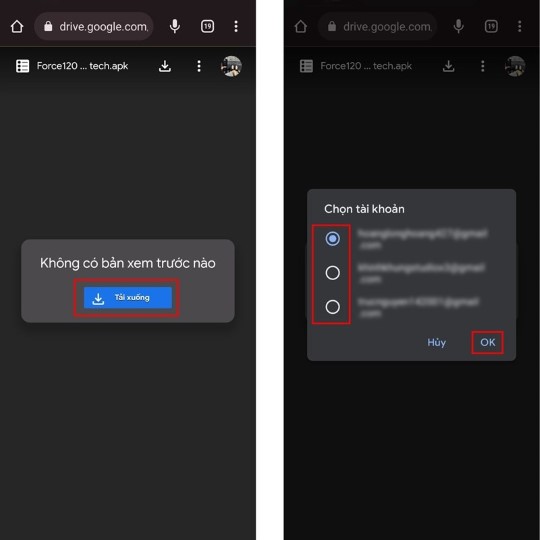The height and width of the screenshot is (540, 540).
Task: Select the third account radio button
Action: point(332,307)
